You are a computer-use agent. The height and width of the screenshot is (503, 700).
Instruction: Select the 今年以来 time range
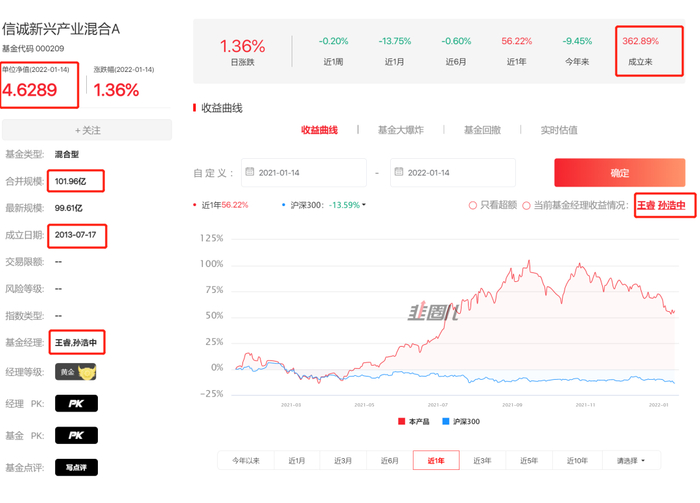pos(246,461)
